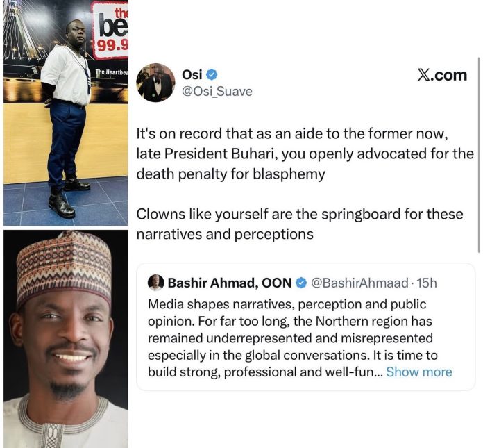The image size is (483, 448).
Task: Visit the @BashirAhmaad handle
Action: click(353, 283)
